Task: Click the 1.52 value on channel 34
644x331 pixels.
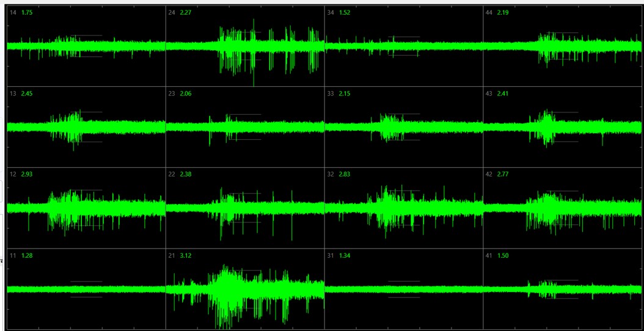Action: pyautogui.click(x=345, y=13)
